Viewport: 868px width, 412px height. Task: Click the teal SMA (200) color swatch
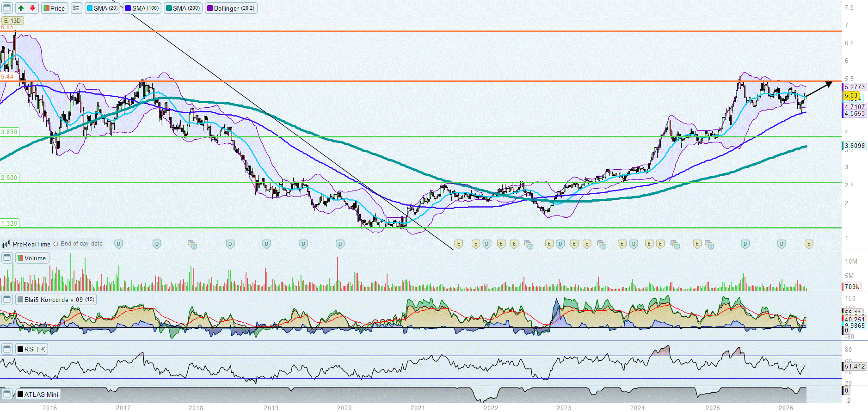(169, 8)
